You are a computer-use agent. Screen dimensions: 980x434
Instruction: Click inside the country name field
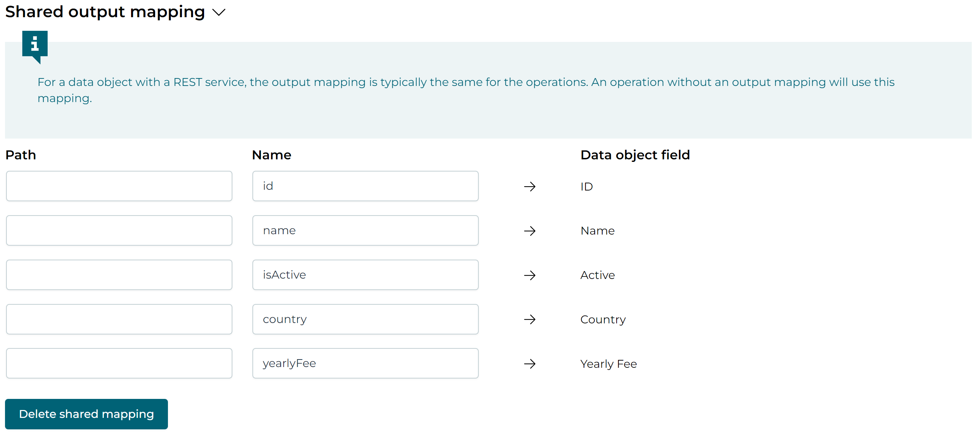[365, 319]
